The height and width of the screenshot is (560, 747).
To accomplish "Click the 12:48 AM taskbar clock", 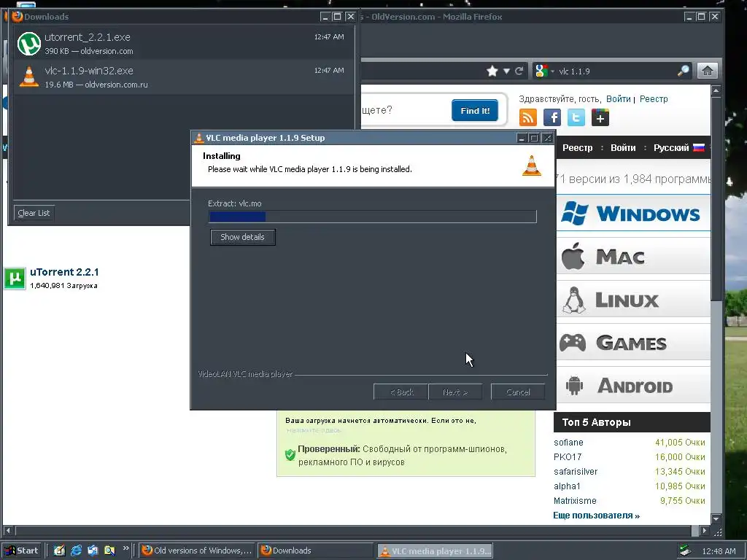I will pos(719,551).
